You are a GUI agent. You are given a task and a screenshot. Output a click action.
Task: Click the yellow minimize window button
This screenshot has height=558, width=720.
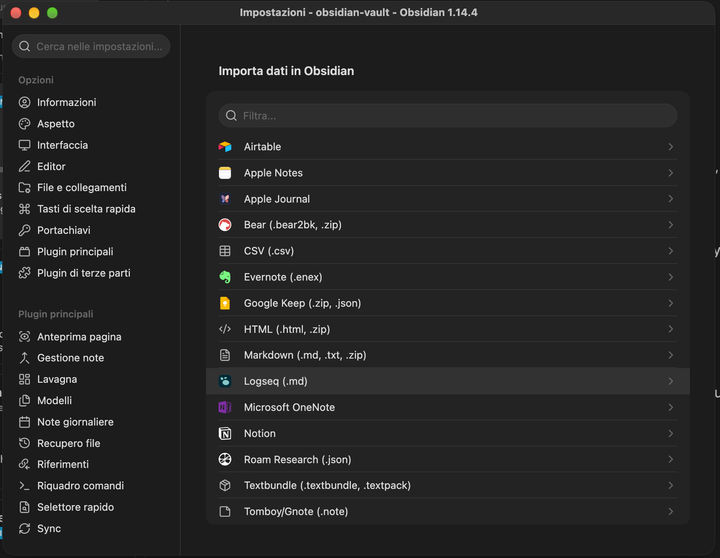[34, 12]
